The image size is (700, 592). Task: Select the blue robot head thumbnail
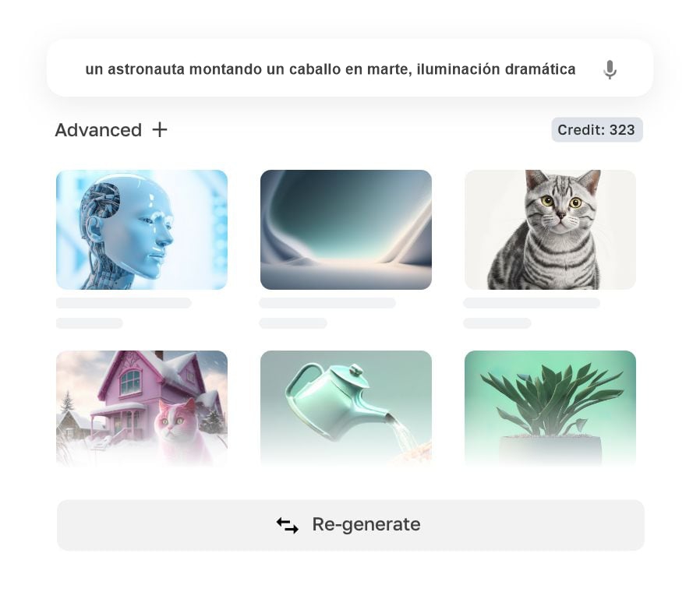[142, 229]
